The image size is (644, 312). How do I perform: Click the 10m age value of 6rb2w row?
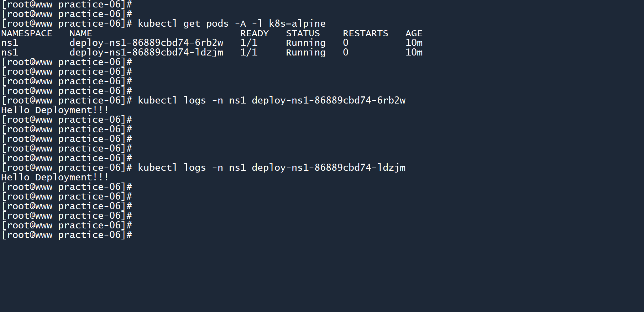pos(414,43)
